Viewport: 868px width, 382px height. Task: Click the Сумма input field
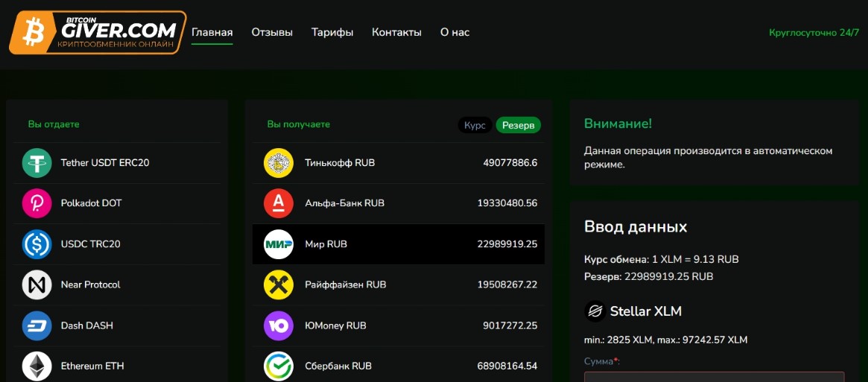pos(714,377)
